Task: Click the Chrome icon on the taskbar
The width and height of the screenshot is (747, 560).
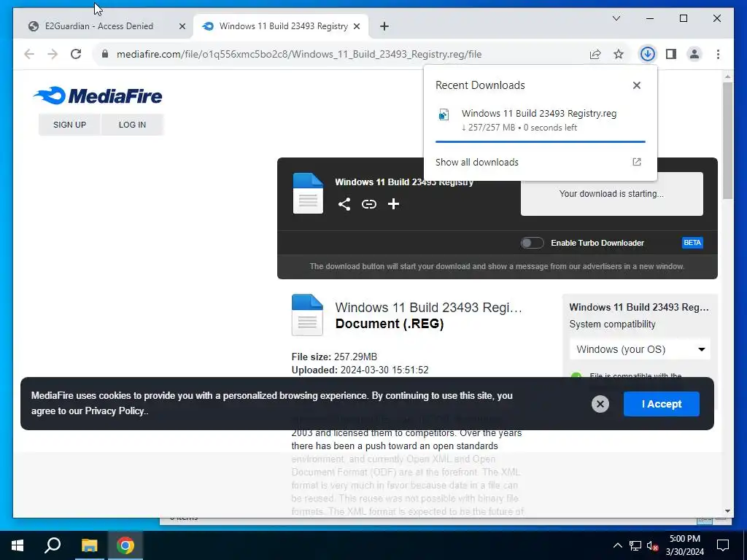Action: [125, 545]
